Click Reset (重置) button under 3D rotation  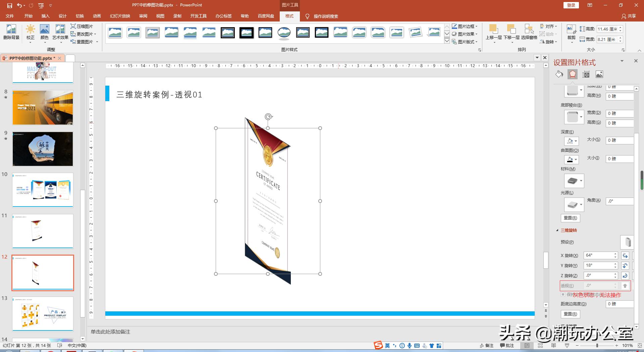[x=570, y=314]
